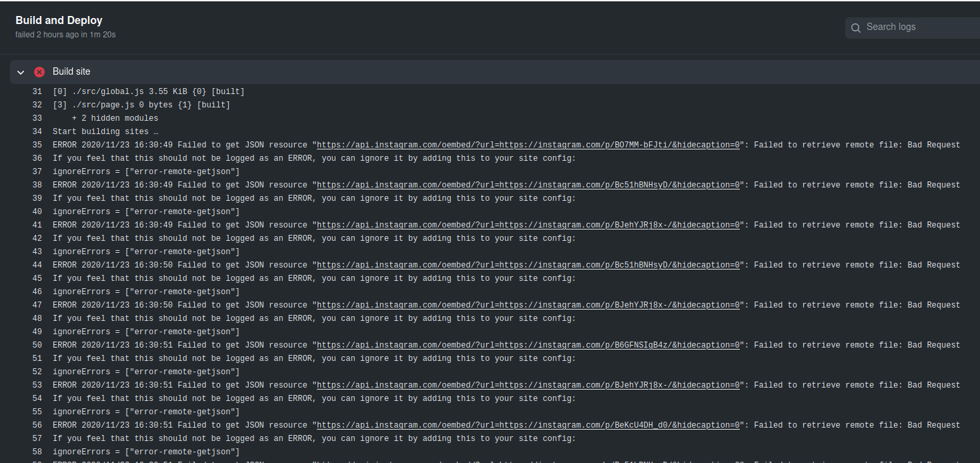980x463 pixels.
Task: Click the Build site step title
Action: (71, 72)
